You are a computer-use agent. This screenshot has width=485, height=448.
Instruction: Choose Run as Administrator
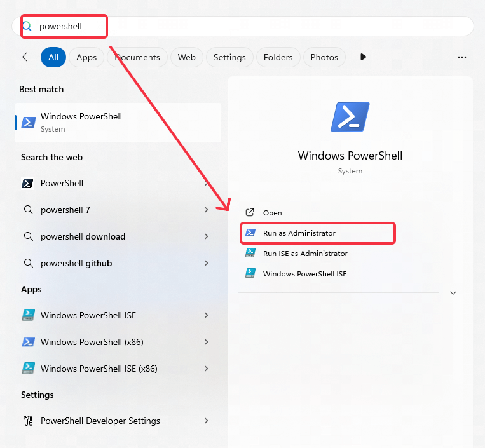[299, 233]
